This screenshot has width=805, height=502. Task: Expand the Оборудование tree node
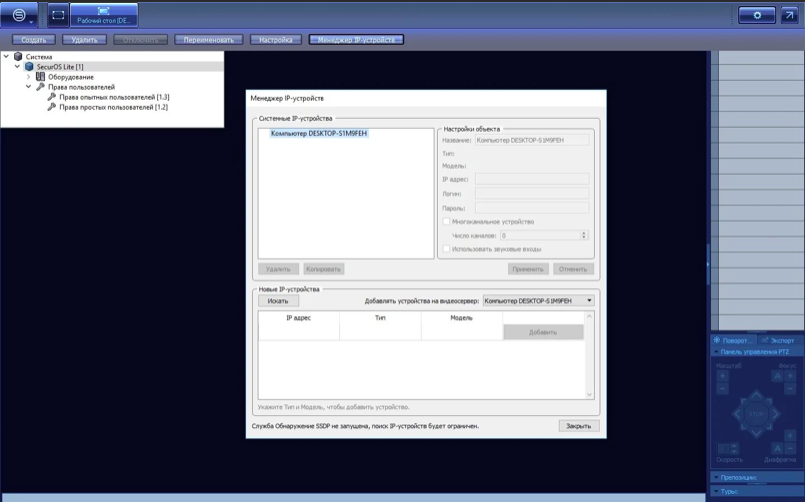[29, 77]
